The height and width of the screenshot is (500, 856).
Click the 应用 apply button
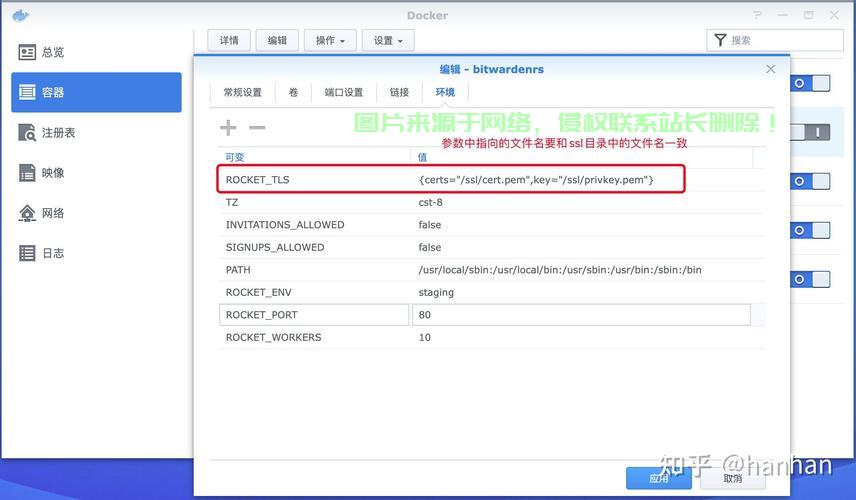point(659,478)
